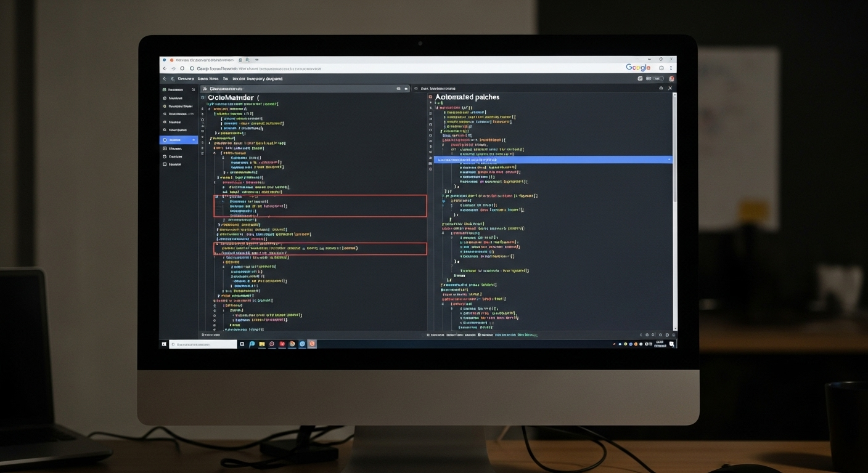The width and height of the screenshot is (868, 473).
Task: Click the right panel vertical scrollbar
Action: (x=674, y=185)
